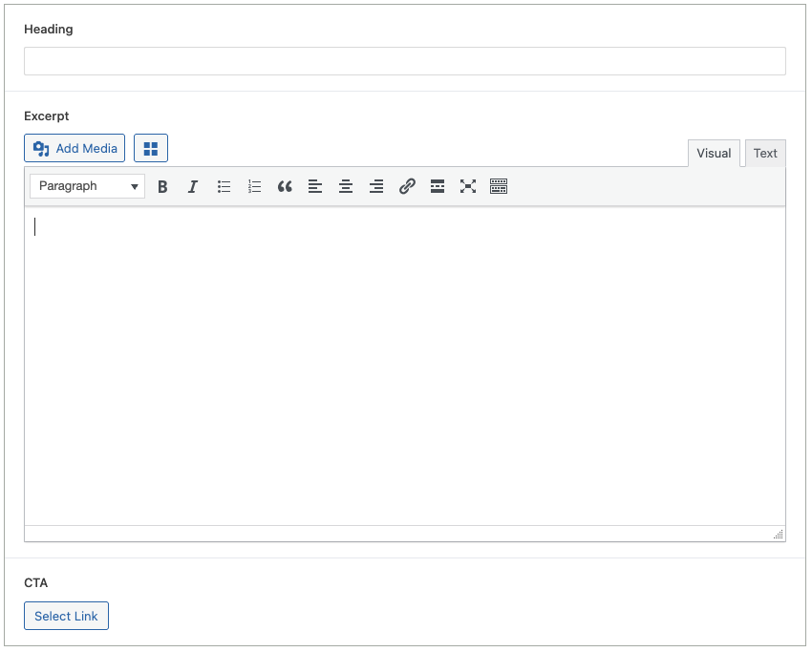Click the blue grid icon beside Add Media
Viewport: 812px width, 652px height.
pos(150,148)
